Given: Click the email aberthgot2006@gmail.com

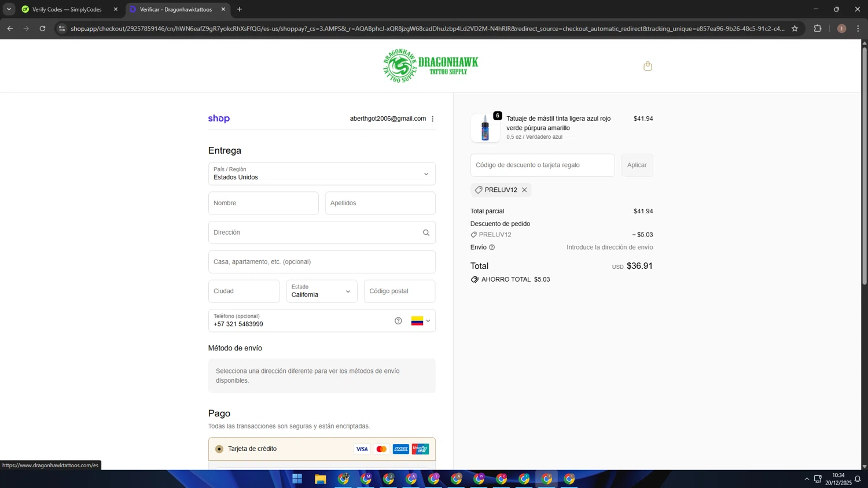Looking at the screenshot, I should coord(388,119).
